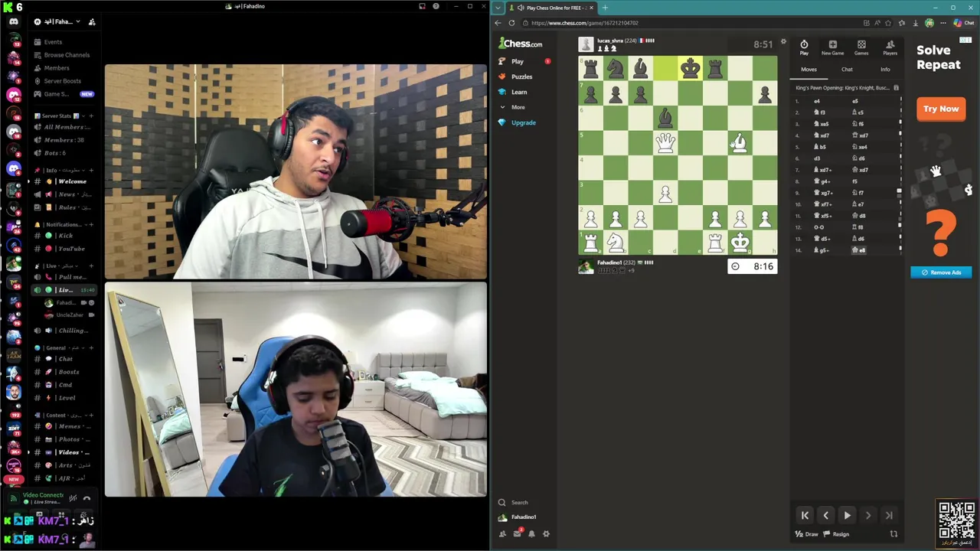This screenshot has width=980, height=551.
Task: Flip board icon at panel bottom right
Action: pyautogui.click(x=893, y=534)
